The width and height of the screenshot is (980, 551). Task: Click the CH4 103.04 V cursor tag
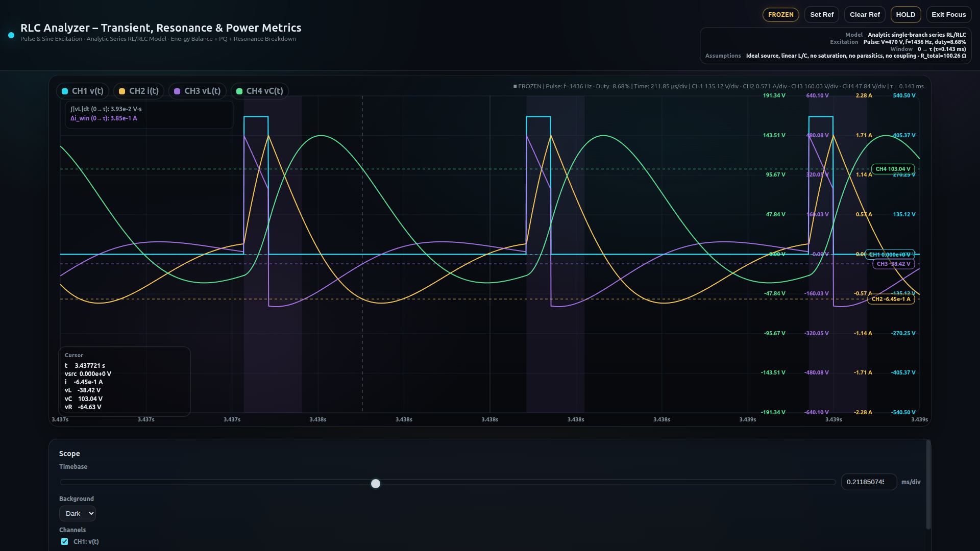(893, 169)
